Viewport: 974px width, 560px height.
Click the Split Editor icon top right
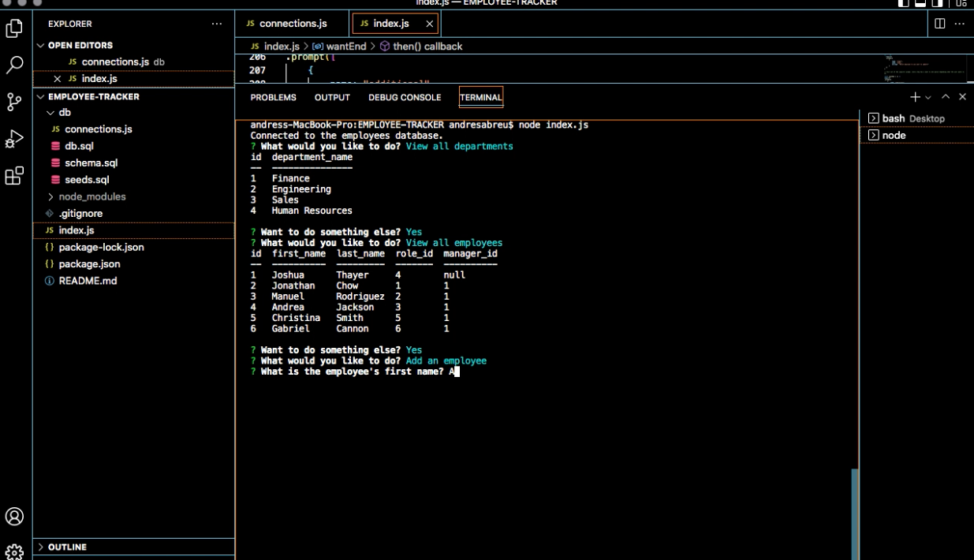[939, 23]
